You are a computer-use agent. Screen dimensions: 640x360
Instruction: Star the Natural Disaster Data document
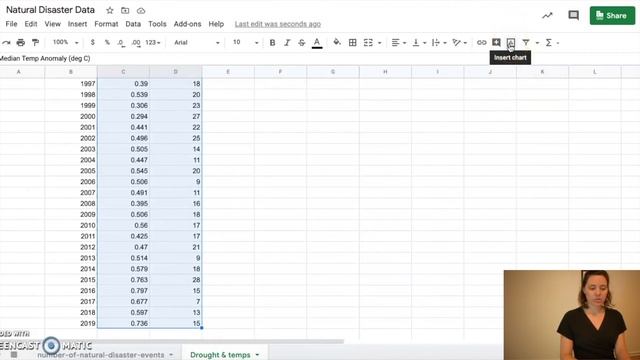109,11
